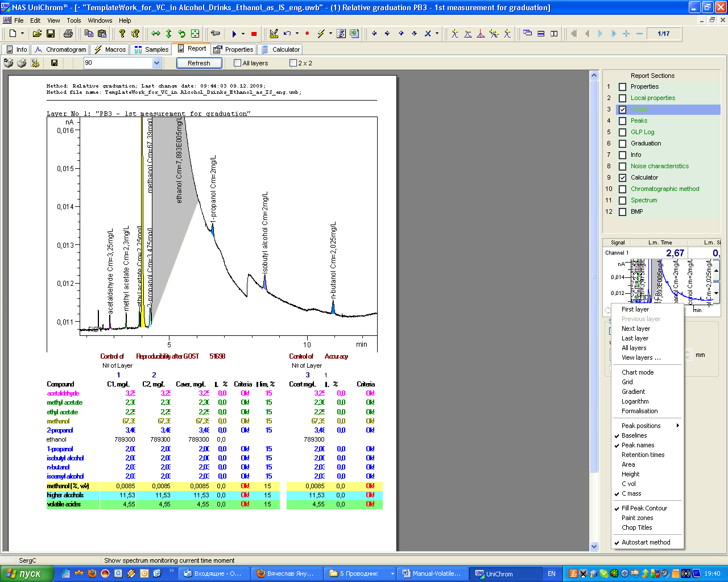Start the run with blue play icon
This screenshot has width=728, height=582.
point(234,34)
